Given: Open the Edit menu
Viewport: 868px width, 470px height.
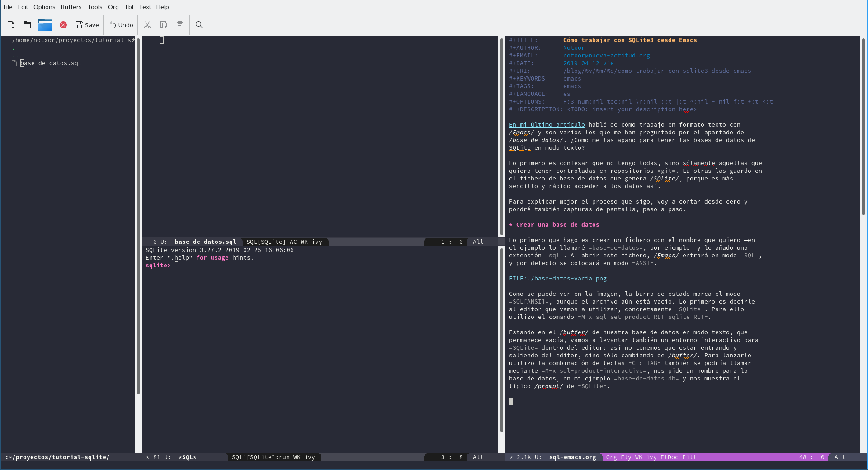Looking at the screenshot, I should tap(23, 7).
